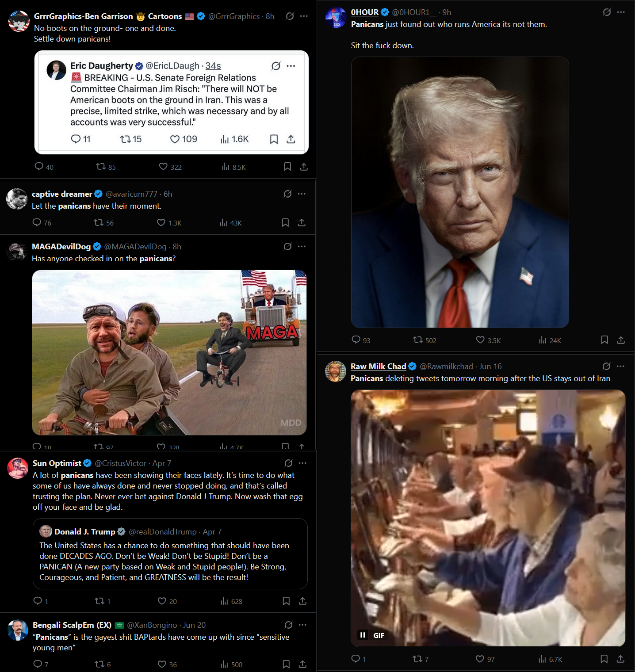
Task: Reply to captive dreamer's tweet with 76 replies
Action: pos(42,223)
